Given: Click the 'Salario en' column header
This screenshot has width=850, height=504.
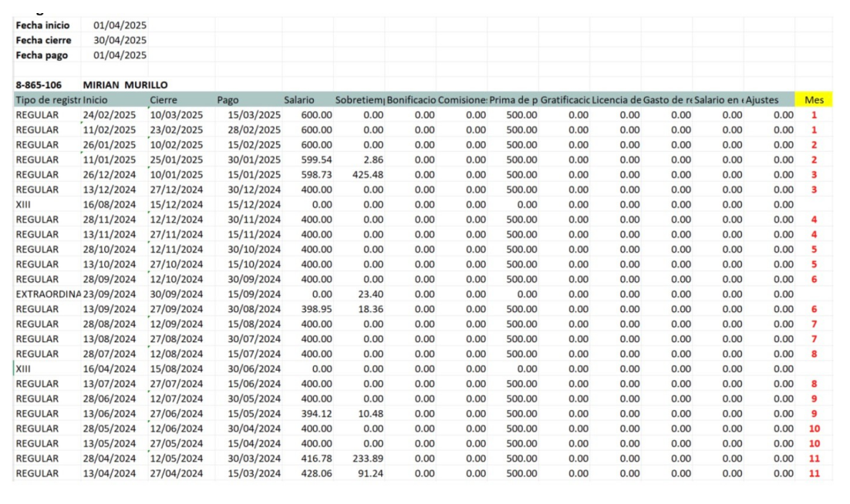Looking at the screenshot, I should pos(718,100).
